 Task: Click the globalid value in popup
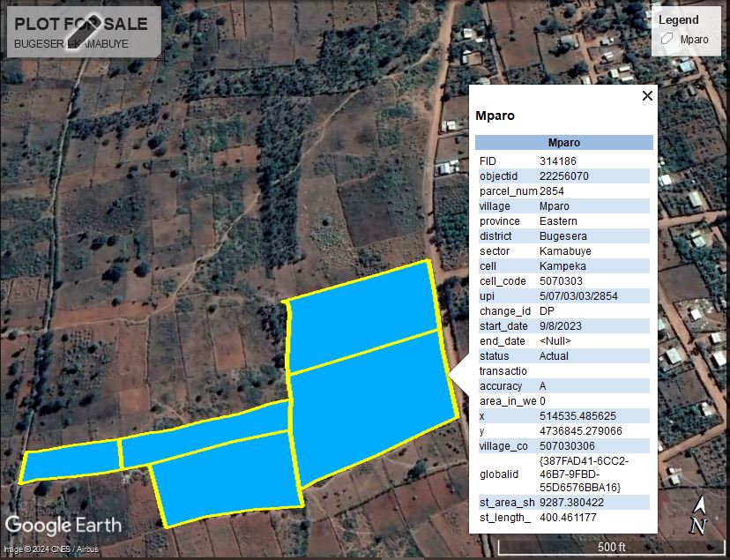point(583,474)
